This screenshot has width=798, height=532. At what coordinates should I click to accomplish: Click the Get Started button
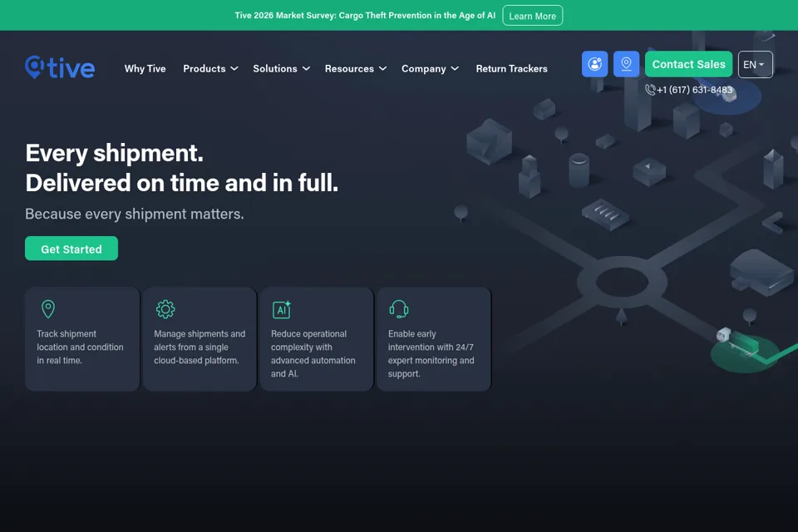pyautogui.click(x=71, y=249)
